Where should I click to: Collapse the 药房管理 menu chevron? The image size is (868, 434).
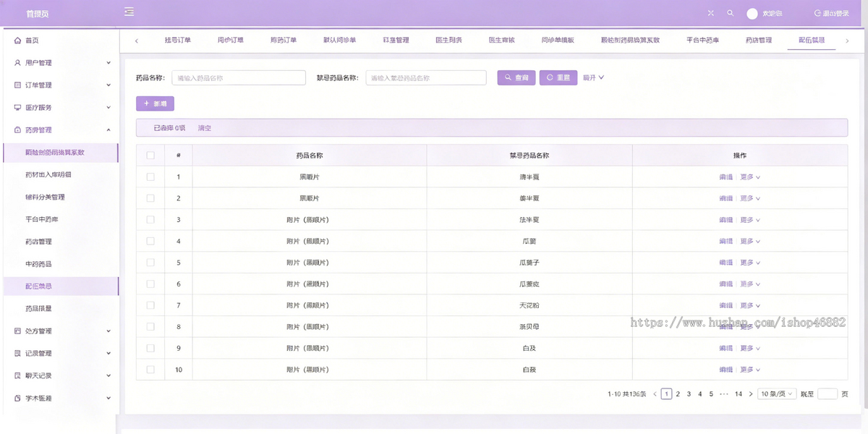click(109, 130)
